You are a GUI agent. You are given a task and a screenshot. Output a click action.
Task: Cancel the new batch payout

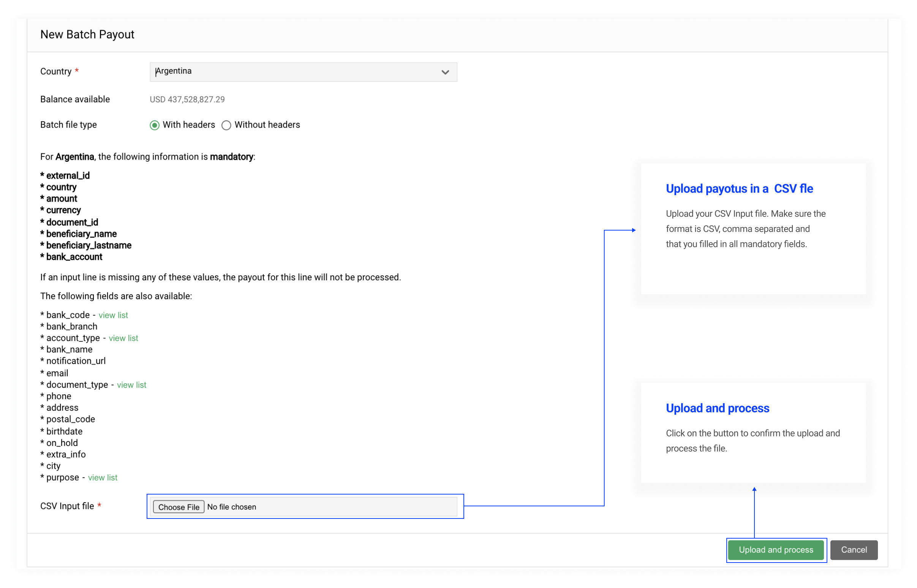(x=854, y=550)
